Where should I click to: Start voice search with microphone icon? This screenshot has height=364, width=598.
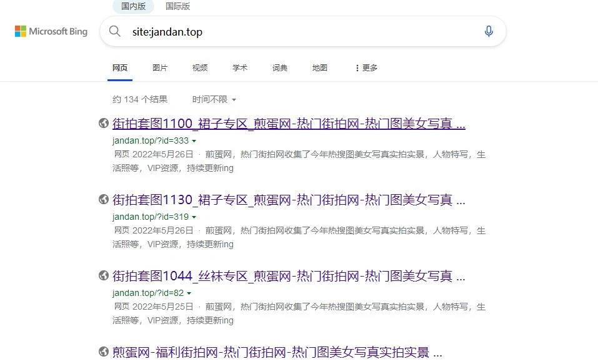coord(489,31)
